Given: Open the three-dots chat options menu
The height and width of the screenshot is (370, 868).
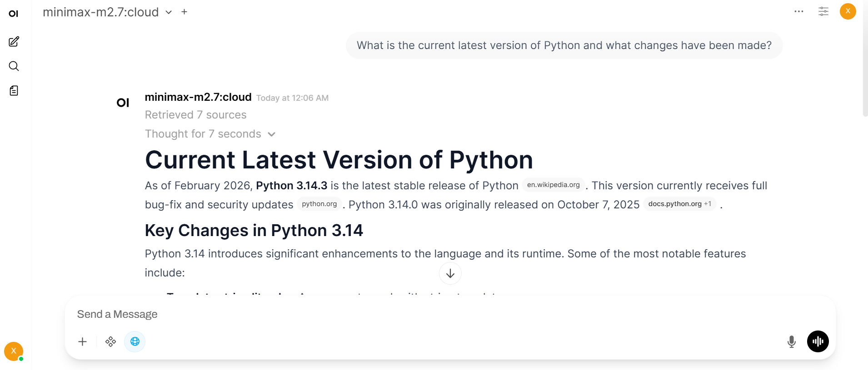Looking at the screenshot, I should [x=799, y=11].
